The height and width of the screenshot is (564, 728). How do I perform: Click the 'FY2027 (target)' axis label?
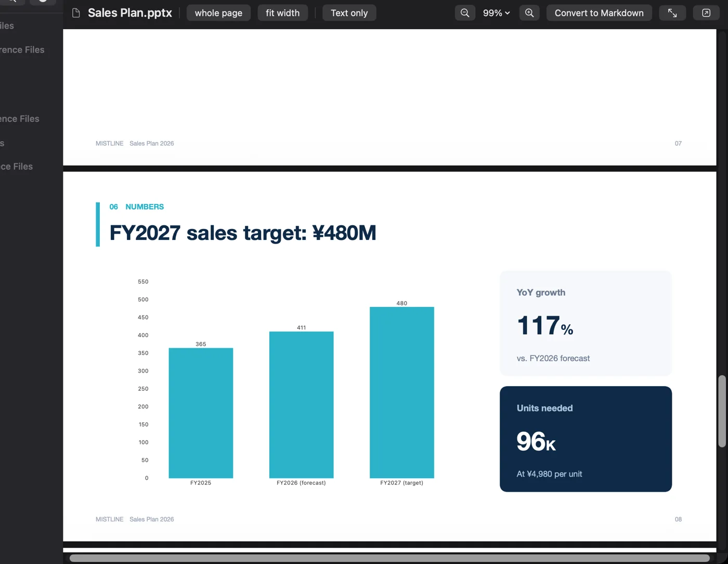(x=401, y=483)
